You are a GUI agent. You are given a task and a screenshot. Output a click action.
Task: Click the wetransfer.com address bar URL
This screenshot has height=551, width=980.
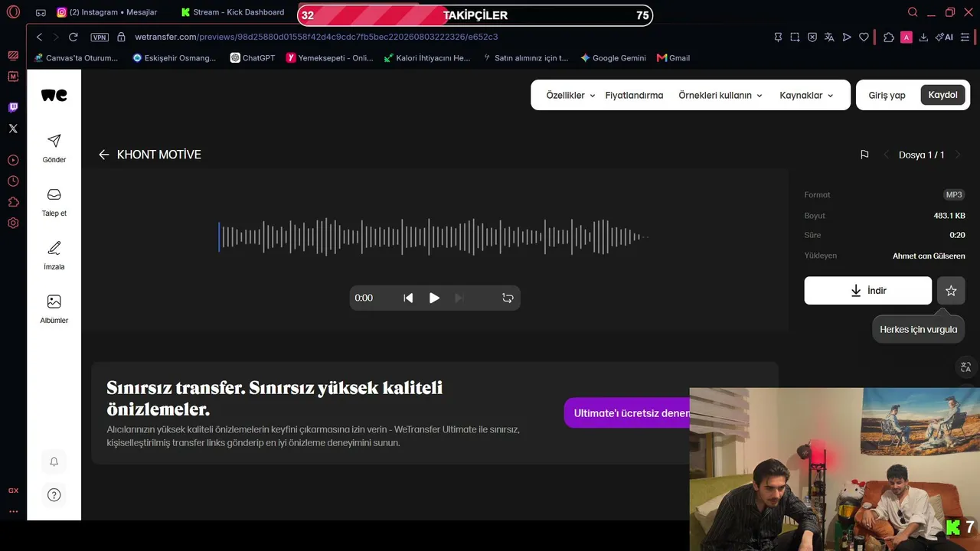pos(316,37)
